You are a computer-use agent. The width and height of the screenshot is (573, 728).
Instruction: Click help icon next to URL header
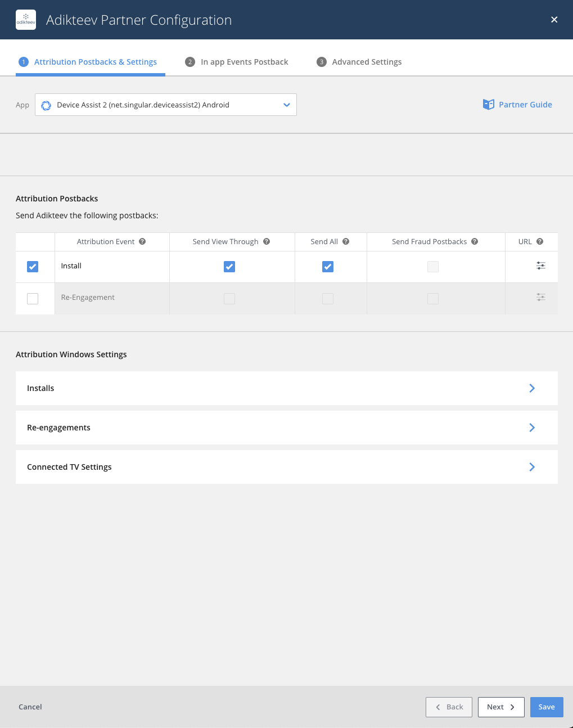[x=540, y=241]
